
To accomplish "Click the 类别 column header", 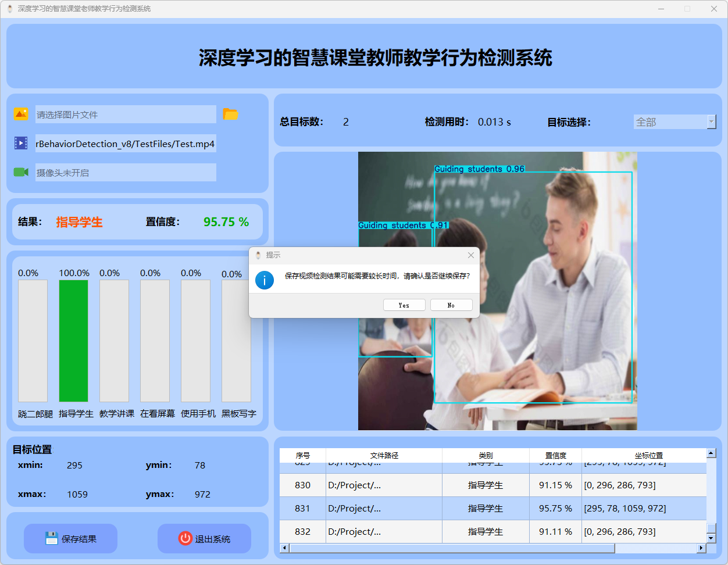I will click(x=486, y=455).
